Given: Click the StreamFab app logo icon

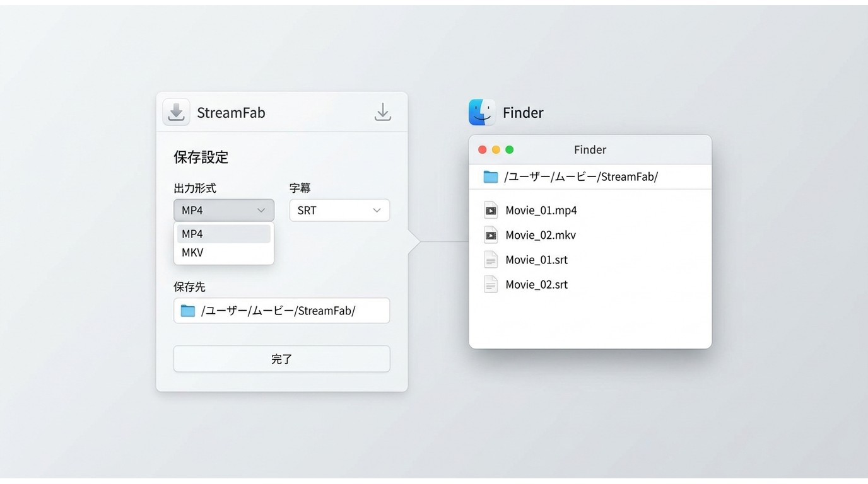Looking at the screenshot, I should tap(176, 112).
